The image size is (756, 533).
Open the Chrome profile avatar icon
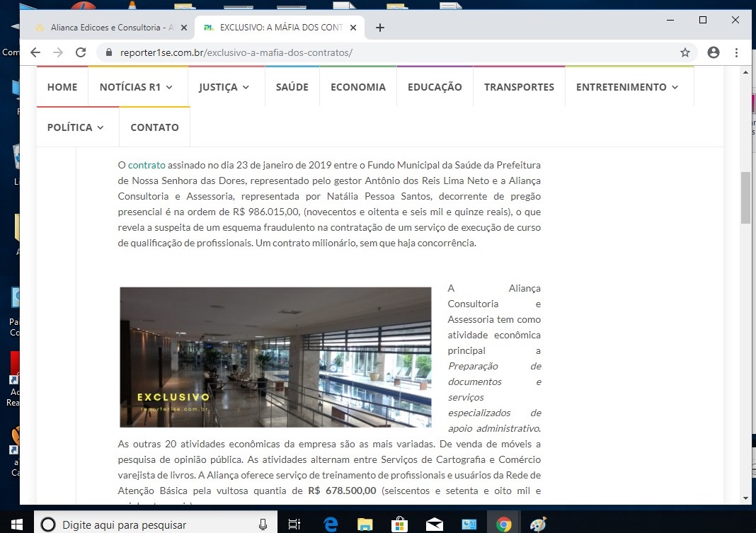tap(714, 52)
